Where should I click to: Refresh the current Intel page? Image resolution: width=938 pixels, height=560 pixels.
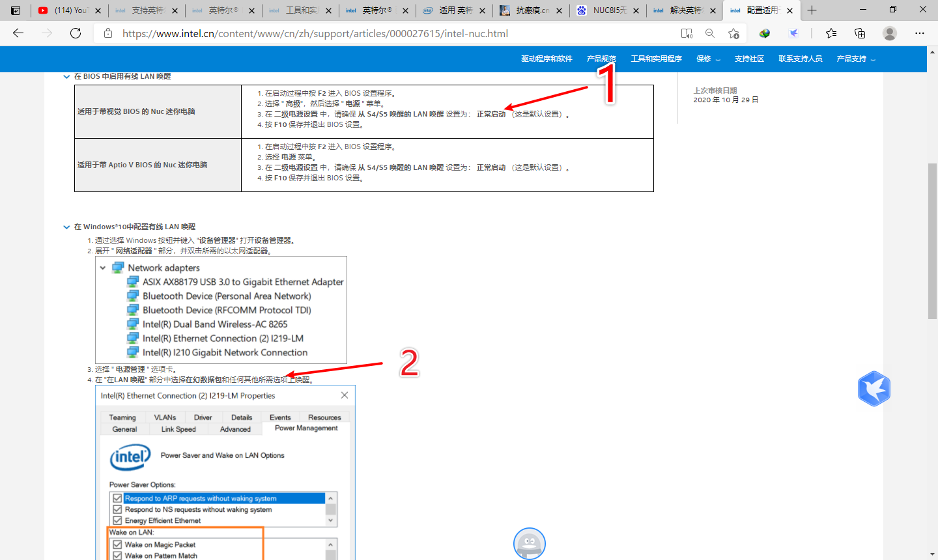pos(76,33)
